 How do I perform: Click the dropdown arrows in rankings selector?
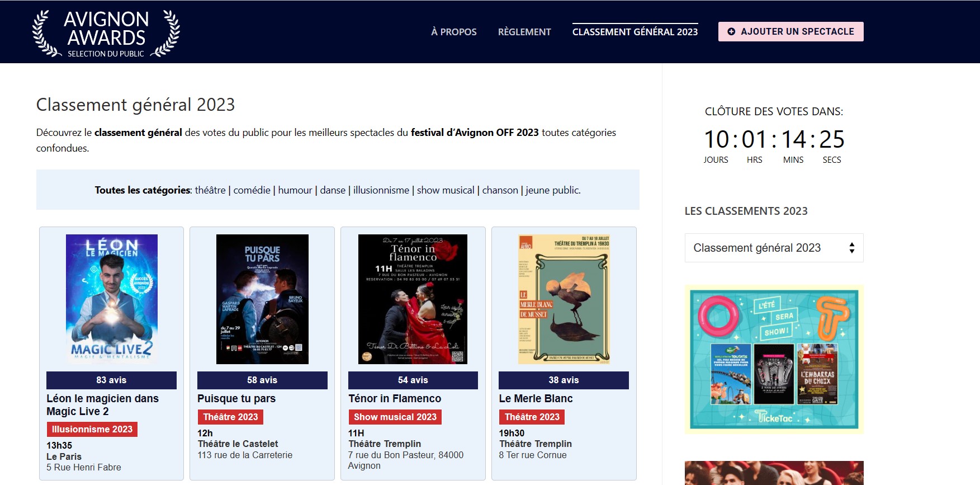pyautogui.click(x=851, y=248)
